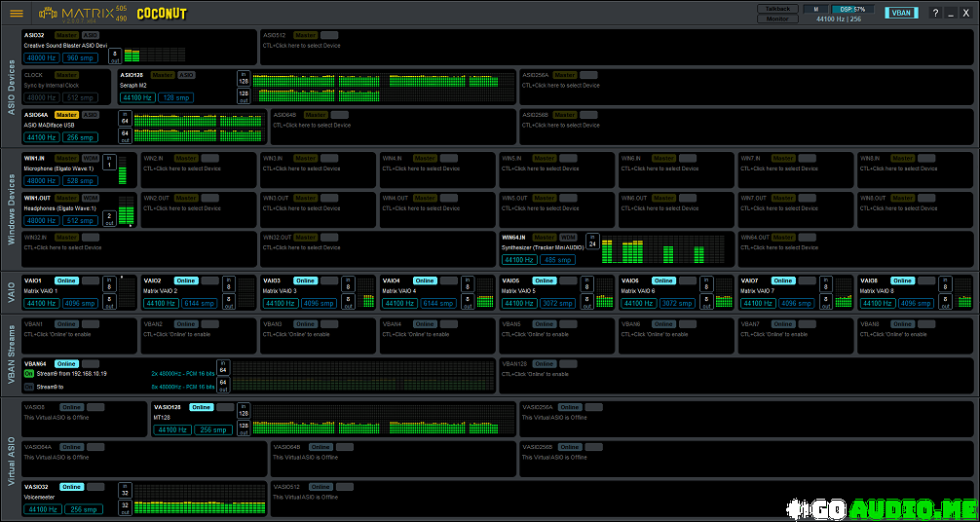Open WIN1.IN 528 smp buffer selector

point(81,181)
